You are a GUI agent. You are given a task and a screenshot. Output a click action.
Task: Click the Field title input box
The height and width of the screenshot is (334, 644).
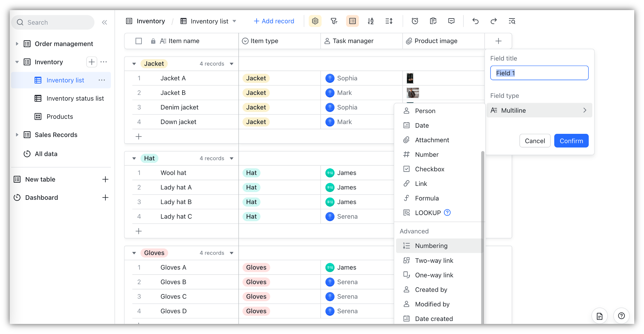click(x=539, y=73)
